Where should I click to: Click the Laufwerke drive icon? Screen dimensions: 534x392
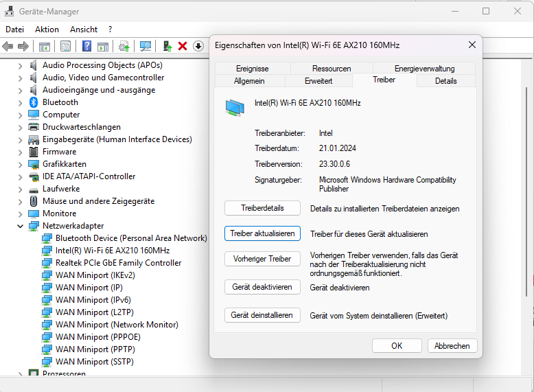[34, 189]
